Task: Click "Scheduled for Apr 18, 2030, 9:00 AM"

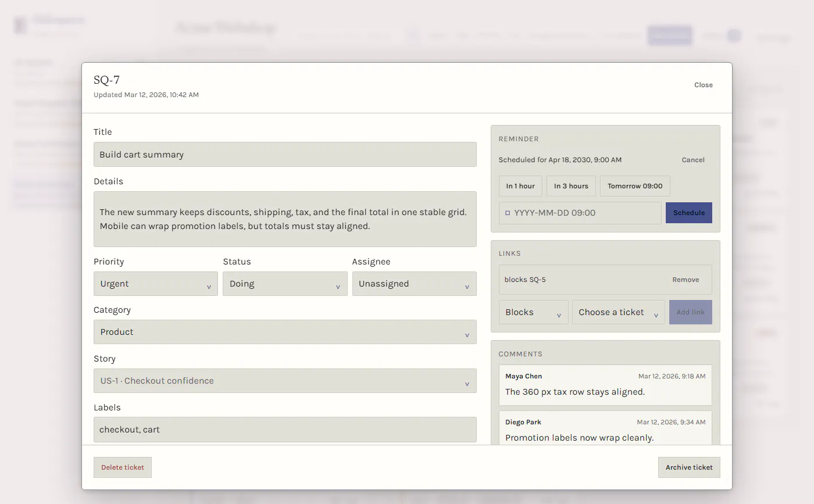Action: 560,160
